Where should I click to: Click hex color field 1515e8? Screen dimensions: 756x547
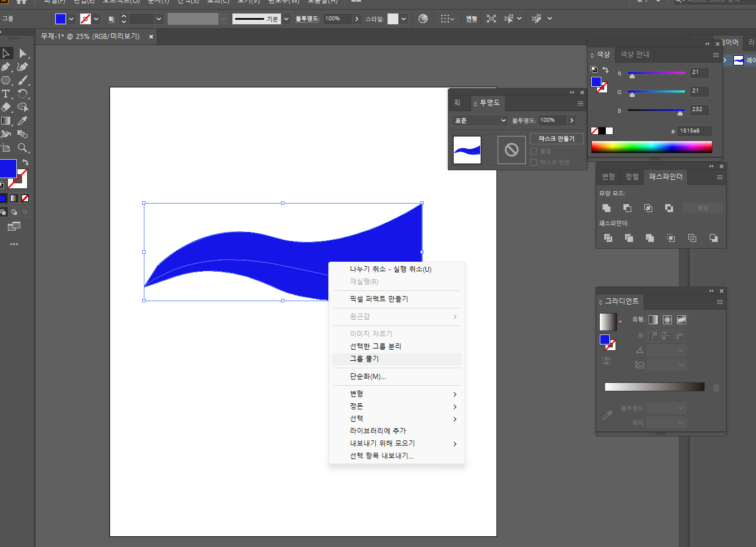(x=695, y=131)
